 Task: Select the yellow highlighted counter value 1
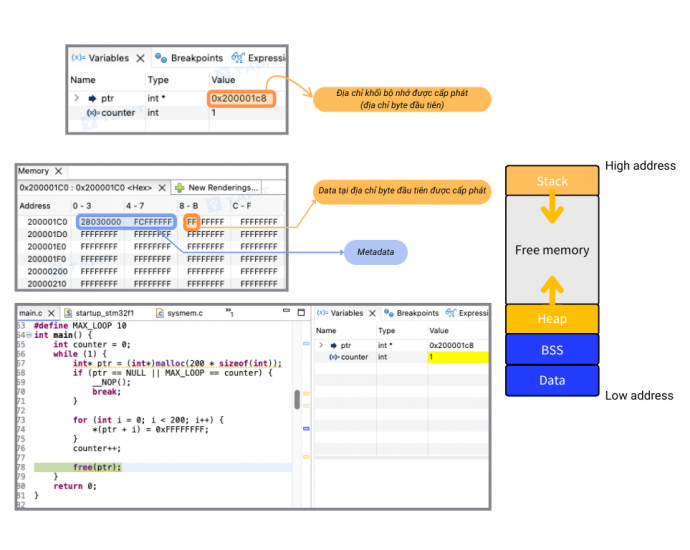pyautogui.click(x=458, y=357)
